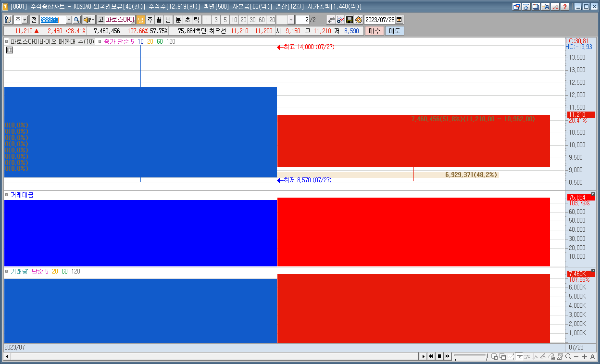600x364 pixels.
Task: Expand the stock code history dropdown
Action: 69,20
